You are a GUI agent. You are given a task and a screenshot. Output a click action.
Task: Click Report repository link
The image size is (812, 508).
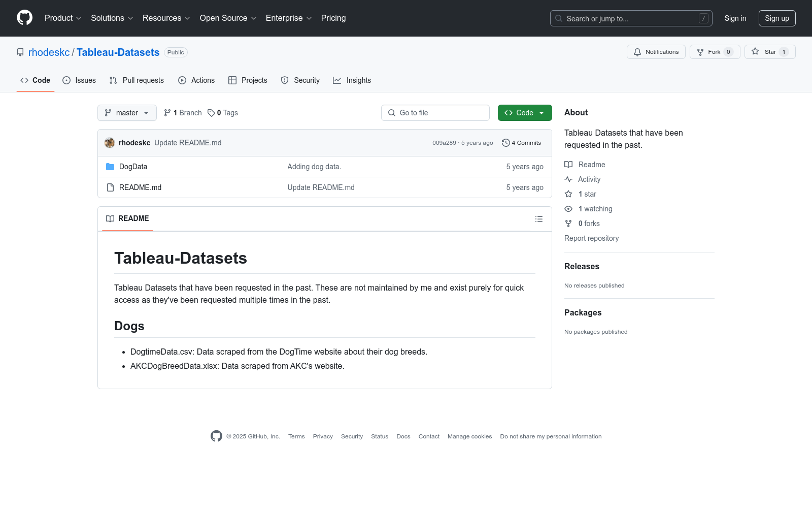point(591,238)
